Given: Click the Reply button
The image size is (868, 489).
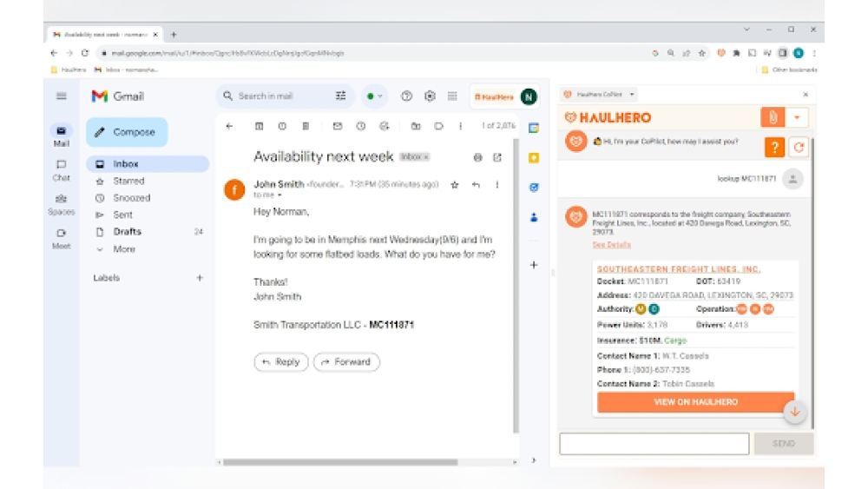Looking at the screenshot, I should pos(280,361).
